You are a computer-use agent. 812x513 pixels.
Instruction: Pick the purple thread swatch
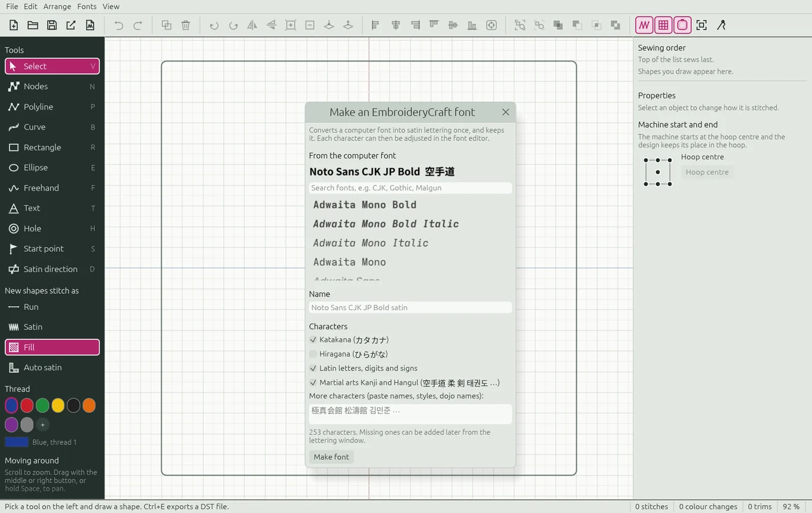(x=11, y=425)
